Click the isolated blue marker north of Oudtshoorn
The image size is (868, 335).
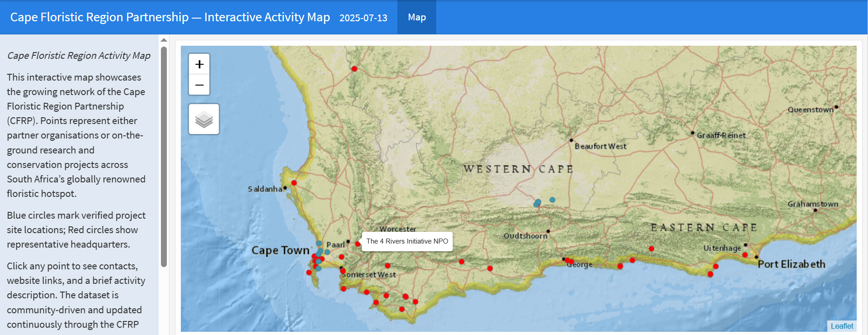(552, 200)
